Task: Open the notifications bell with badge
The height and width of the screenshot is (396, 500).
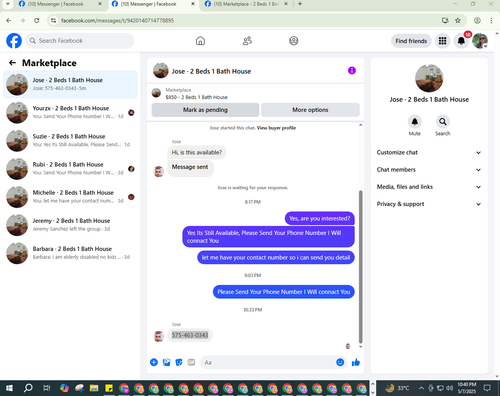Action: click(461, 41)
